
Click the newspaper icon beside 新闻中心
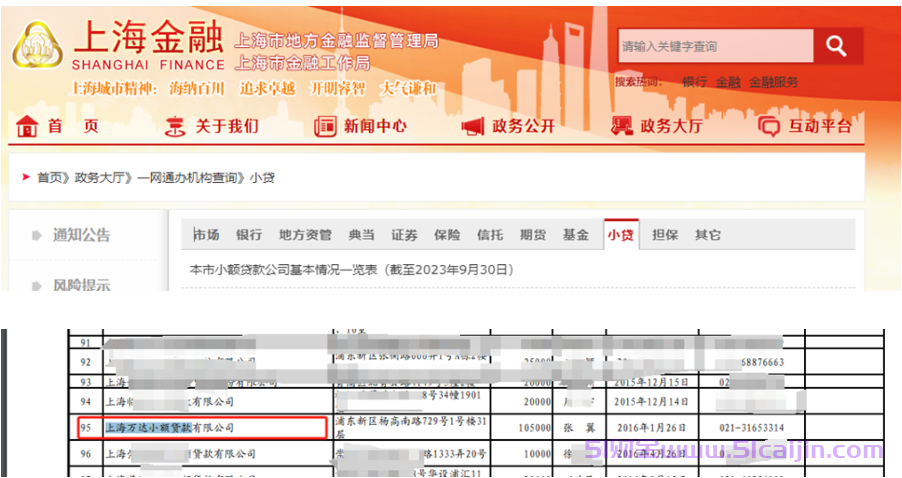click(x=325, y=126)
